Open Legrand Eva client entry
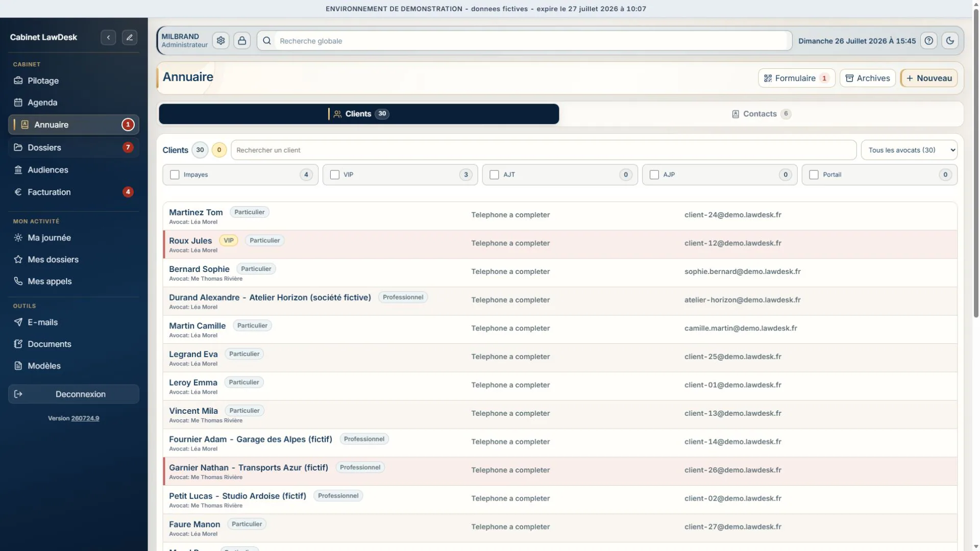The height and width of the screenshot is (551, 980). (x=193, y=354)
